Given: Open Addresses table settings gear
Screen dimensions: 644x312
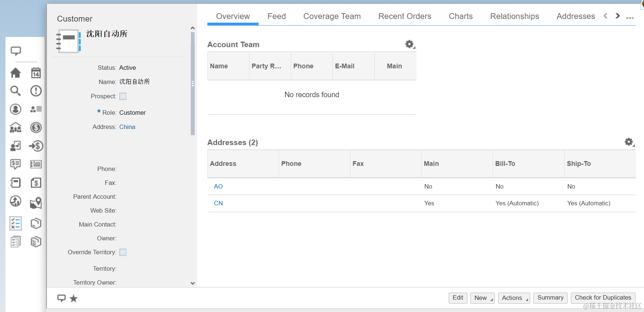Looking at the screenshot, I should [x=629, y=142].
